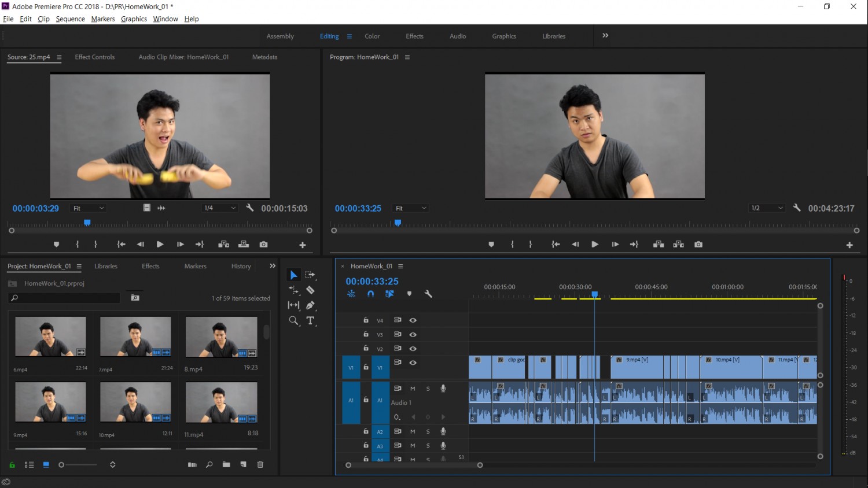
Task: Select the Type tool
Action: [x=310, y=320]
